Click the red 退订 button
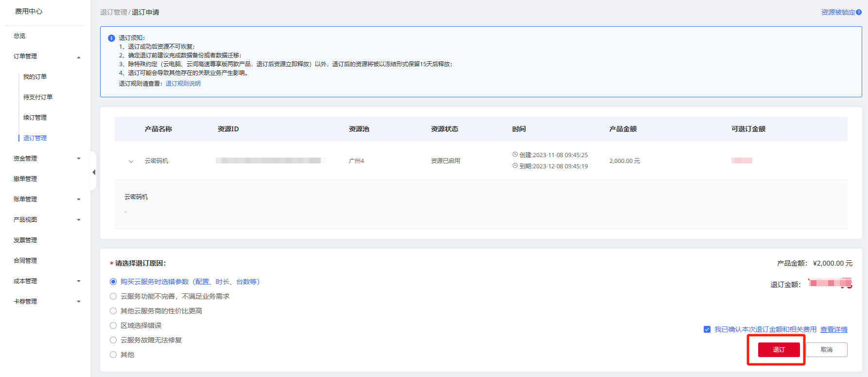Viewport: 868px width, 377px height. 779,350
